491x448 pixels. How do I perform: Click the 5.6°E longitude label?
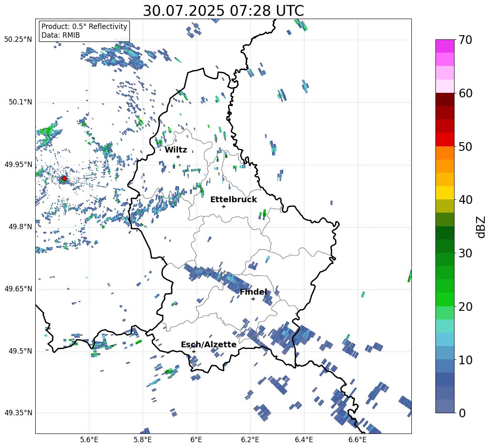point(89,440)
